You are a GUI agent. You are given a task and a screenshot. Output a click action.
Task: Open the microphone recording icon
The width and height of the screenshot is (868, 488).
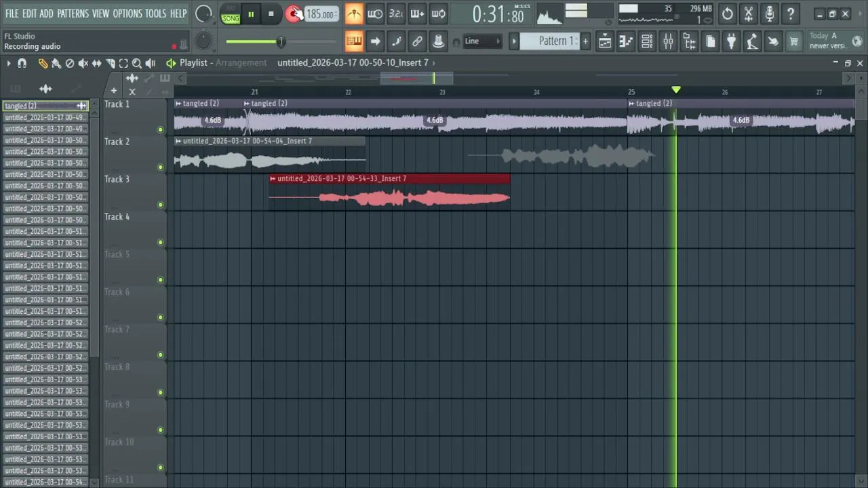pyautogui.click(x=770, y=14)
